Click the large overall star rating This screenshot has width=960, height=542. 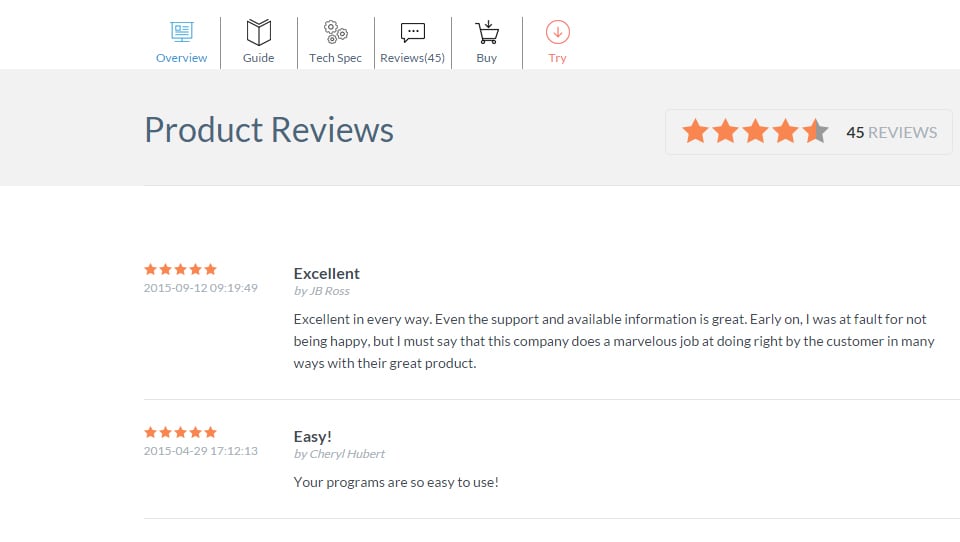click(755, 131)
